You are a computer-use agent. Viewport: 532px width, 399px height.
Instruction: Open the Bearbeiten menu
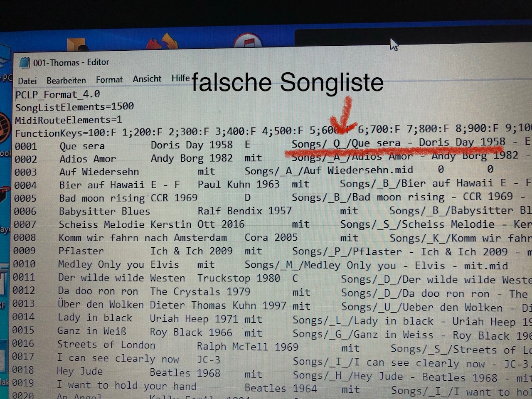click(x=66, y=80)
